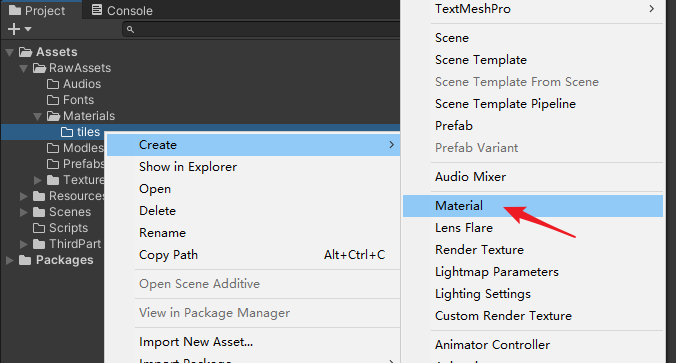Select the Audios folder icon
The height and width of the screenshot is (363, 676).
point(53,84)
